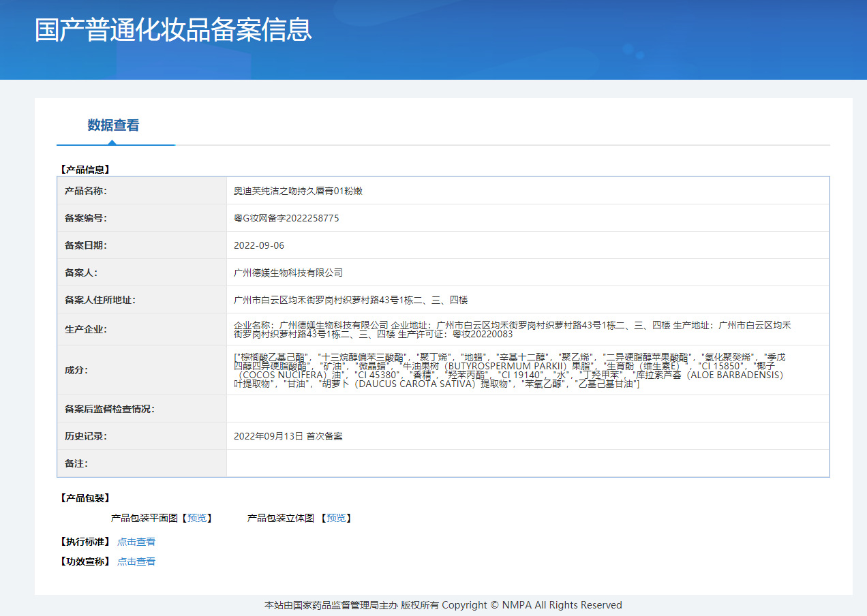Click the 备注 row label
Screen dimensions: 867x616
tap(76, 463)
